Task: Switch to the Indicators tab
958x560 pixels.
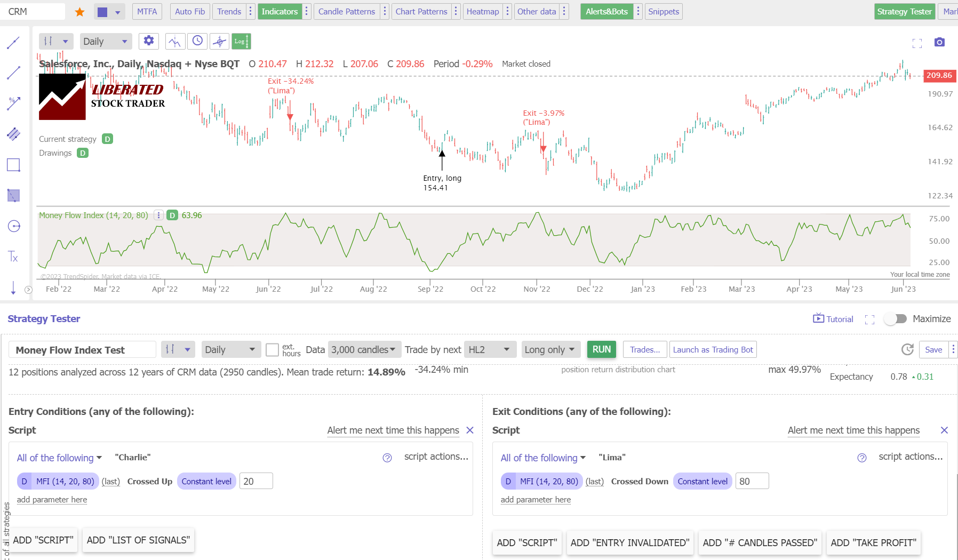Action: click(280, 11)
